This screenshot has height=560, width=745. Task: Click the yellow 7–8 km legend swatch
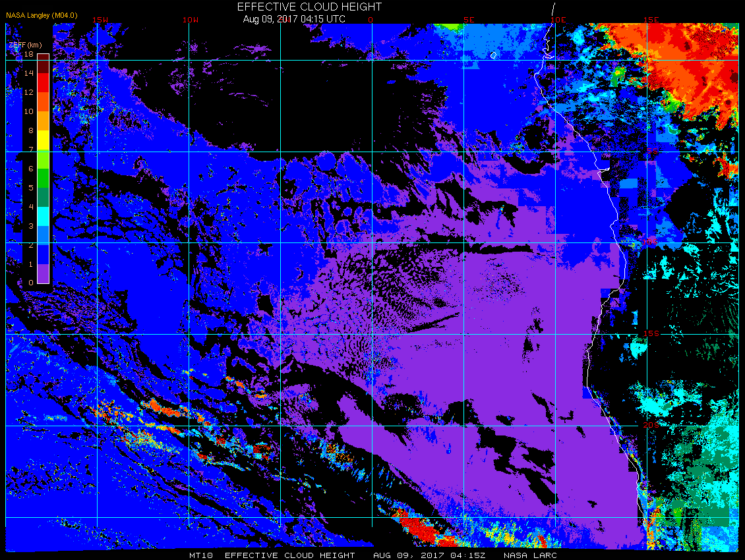(x=44, y=140)
